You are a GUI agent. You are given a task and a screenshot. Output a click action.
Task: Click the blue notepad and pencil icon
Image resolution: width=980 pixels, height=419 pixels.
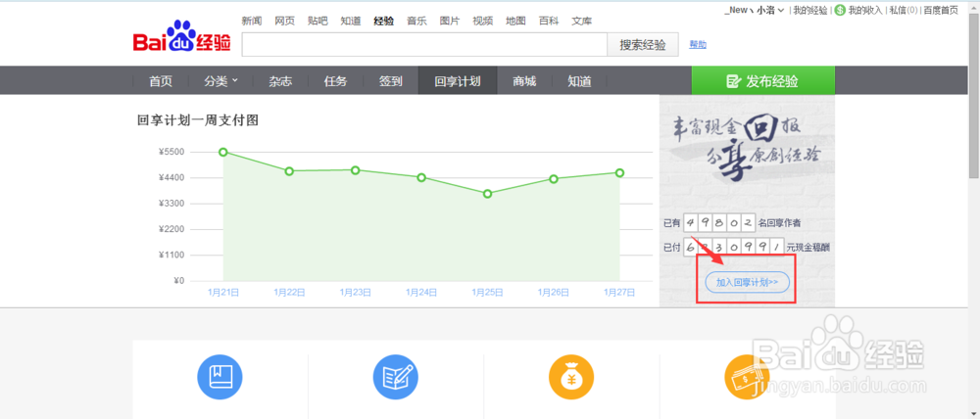point(396,377)
